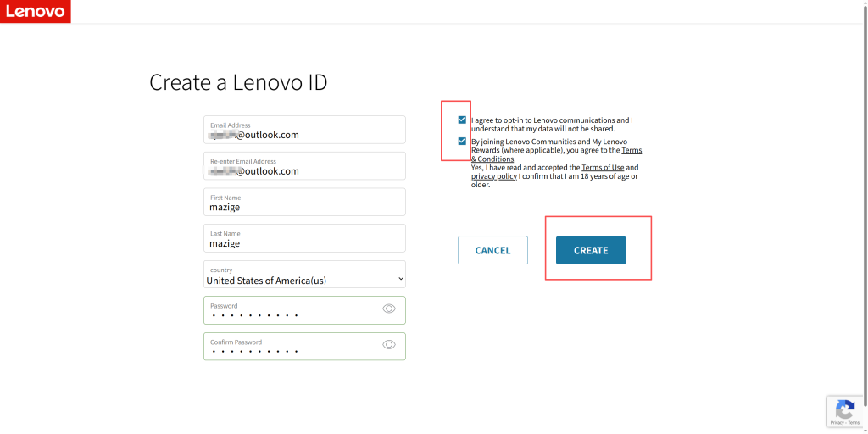Uncheck the Lenovo communications opt-in checkbox

(462, 120)
